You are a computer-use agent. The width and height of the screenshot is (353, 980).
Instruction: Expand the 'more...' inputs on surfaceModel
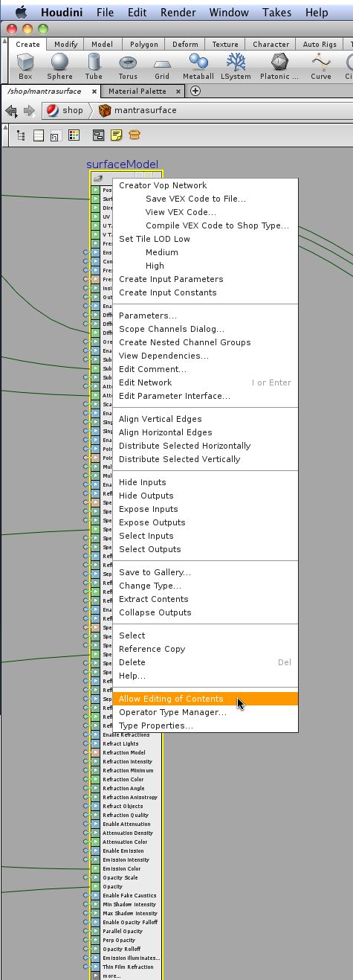[x=112, y=976]
